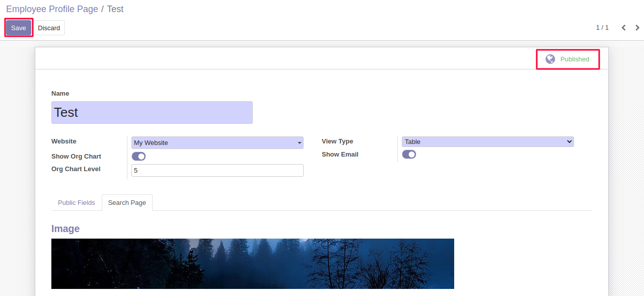Image resolution: width=644 pixels, height=298 pixels.
Task: Click the Test breadcrumb item
Action: tap(115, 9)
